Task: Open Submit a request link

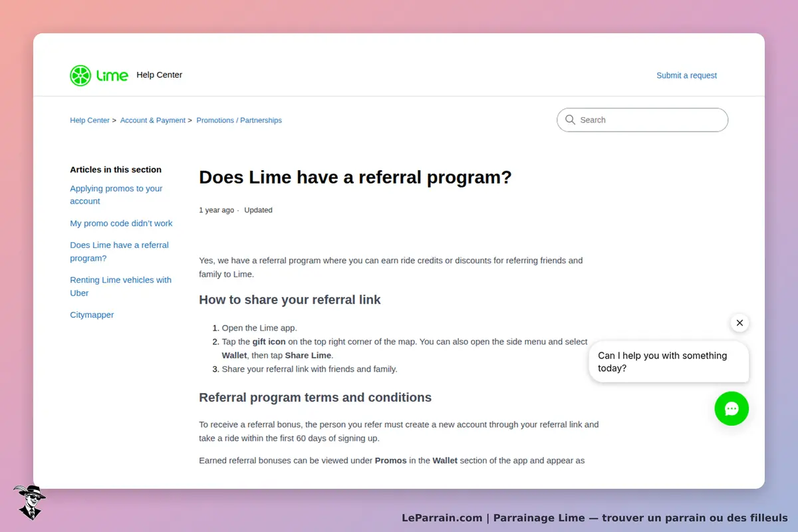Action: coord(686,75)
